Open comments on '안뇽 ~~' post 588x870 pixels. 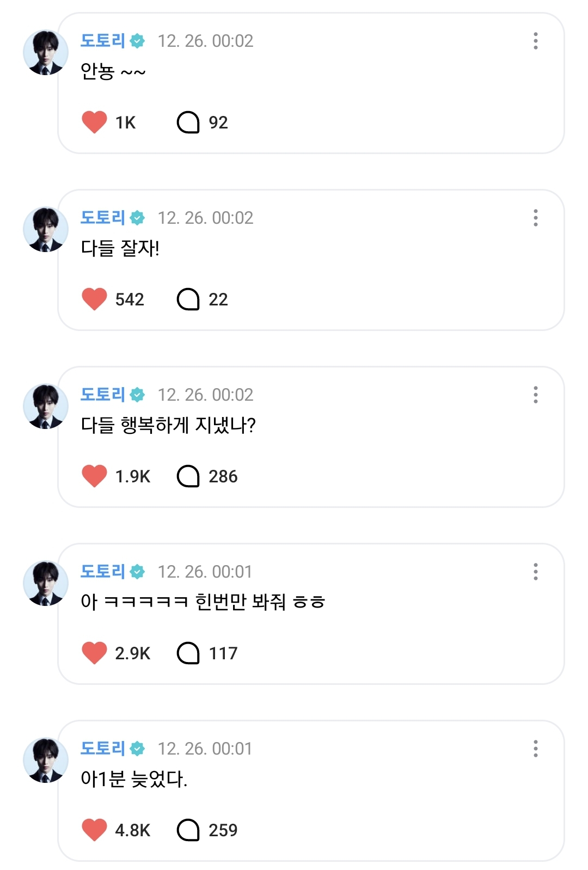[188, 122]
